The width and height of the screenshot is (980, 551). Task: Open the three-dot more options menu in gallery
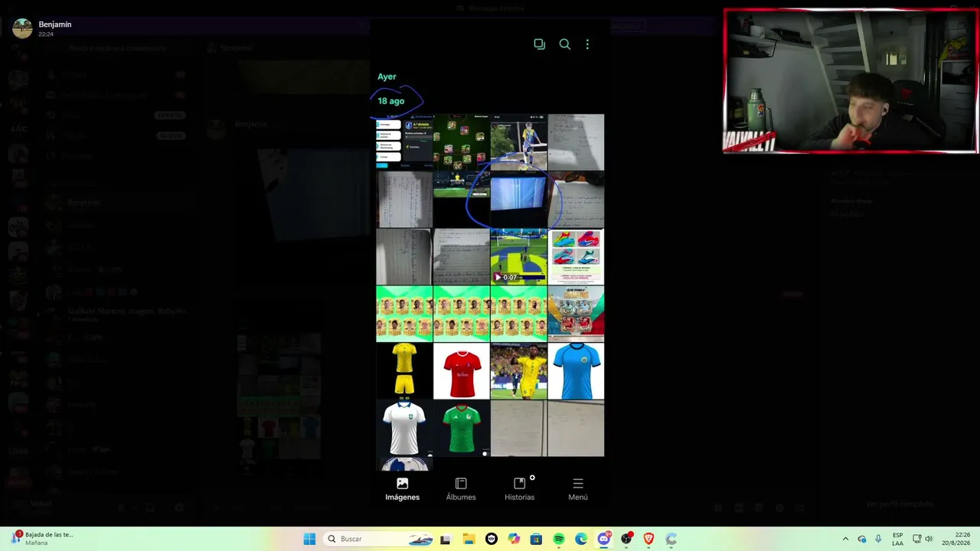pyautogui.click(x=587, y=44)
